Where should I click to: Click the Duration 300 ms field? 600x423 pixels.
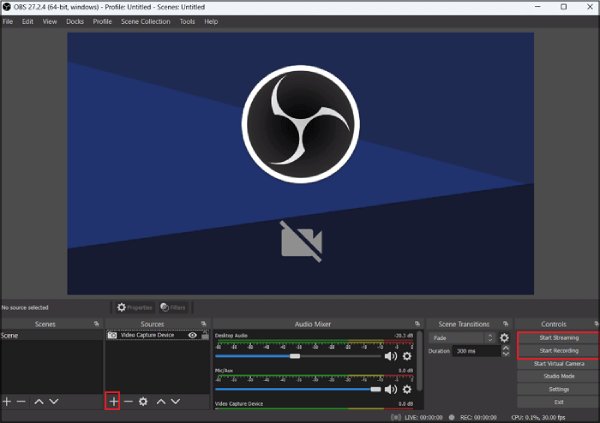[476, 351]
